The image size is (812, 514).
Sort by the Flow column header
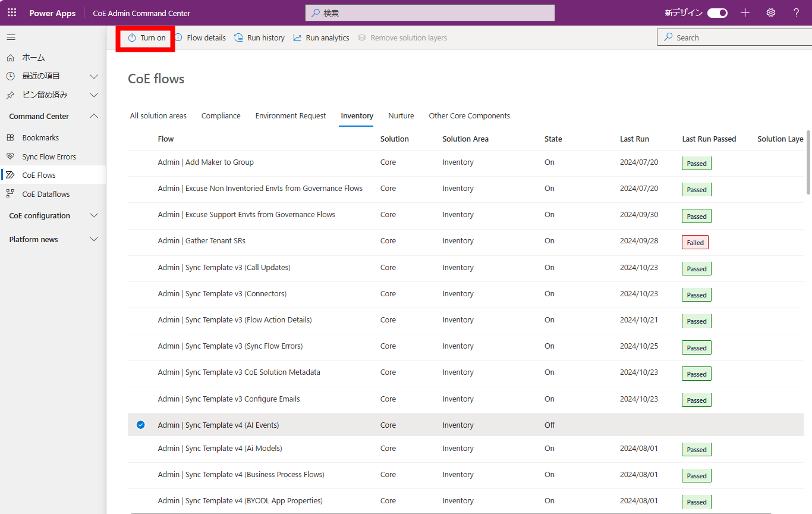166,139
